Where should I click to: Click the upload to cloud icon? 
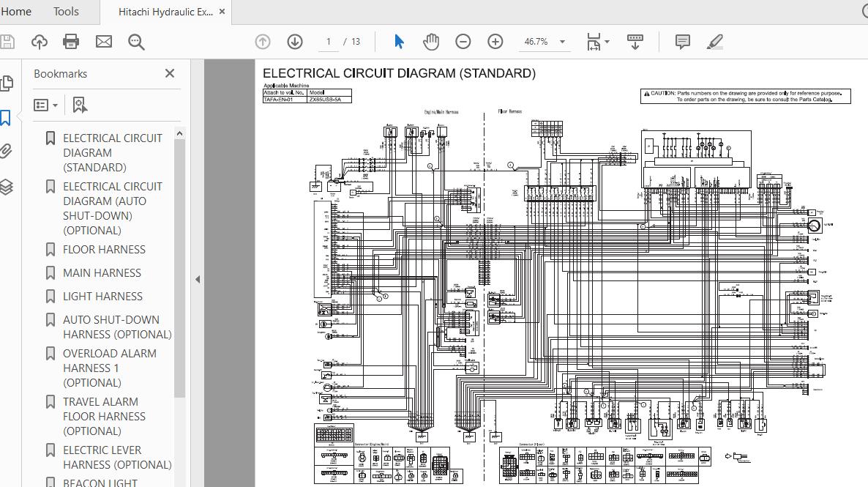tap(40, 42)
